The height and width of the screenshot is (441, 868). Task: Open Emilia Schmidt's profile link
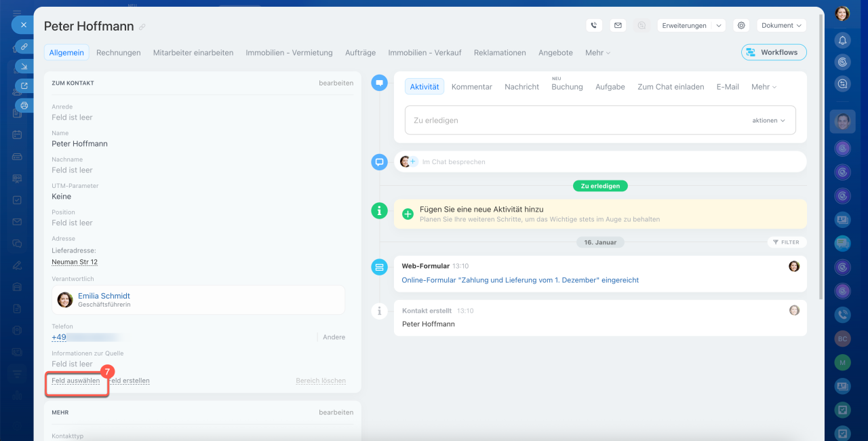[104, 296]
